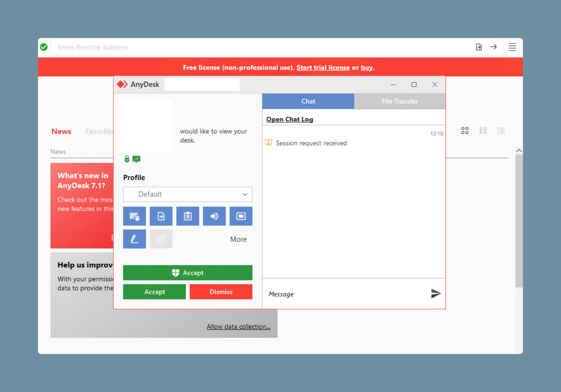Click the file transfer icon in the address bar
Image resolution: width=561 pixels, height=392 pixels.
pyautogui.click(x=479, y=47)
